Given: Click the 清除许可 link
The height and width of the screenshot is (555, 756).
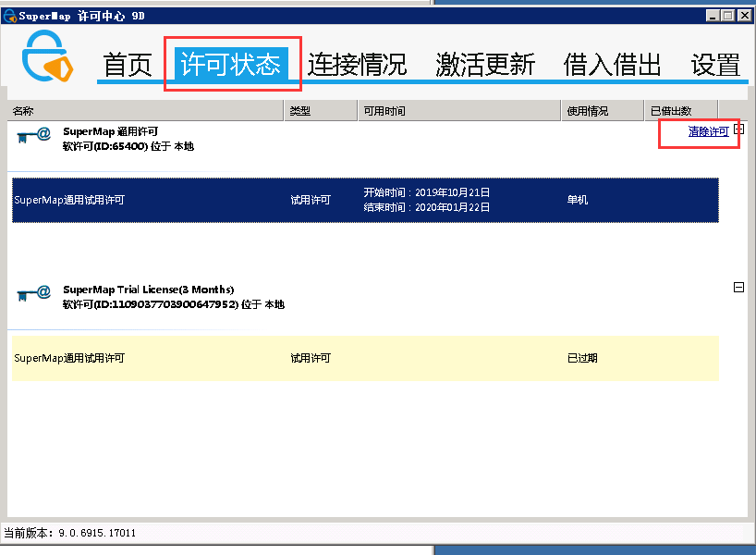Looking at the screenshot, I should tap(708, 131).
